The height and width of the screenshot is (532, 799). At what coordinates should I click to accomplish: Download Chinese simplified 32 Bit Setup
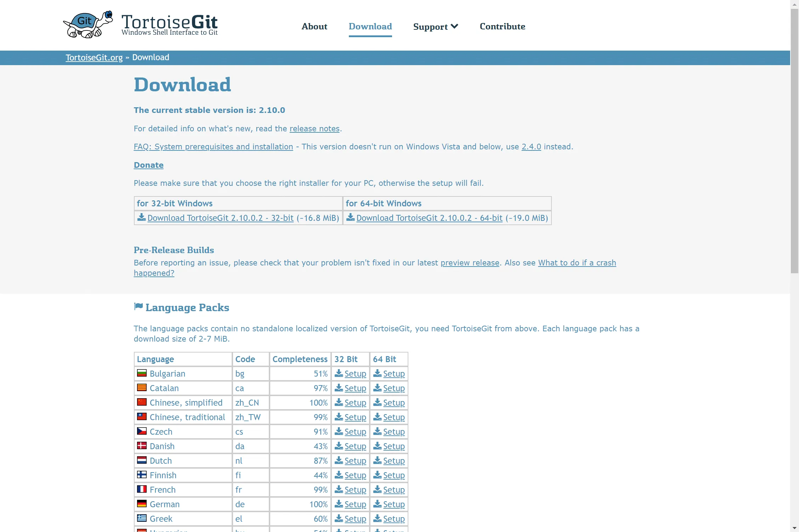coord(356,403)
